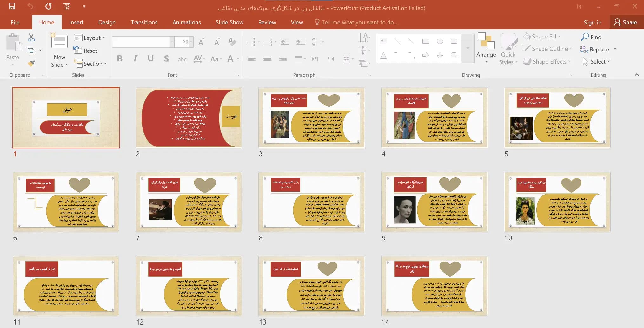644x328 pixels.
Task: Expand the Layout dropdown
Action: [x=90, y=38]
